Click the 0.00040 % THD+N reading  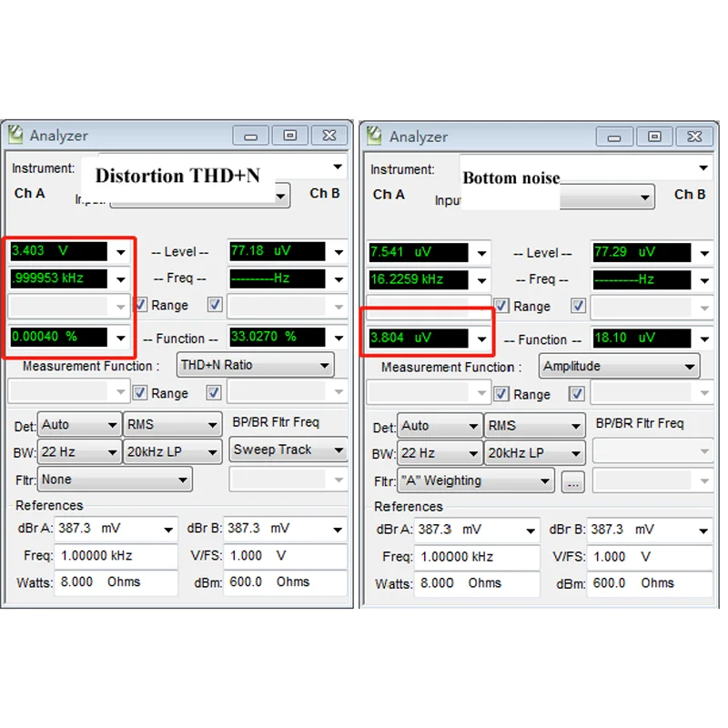(x=58, y=337)
